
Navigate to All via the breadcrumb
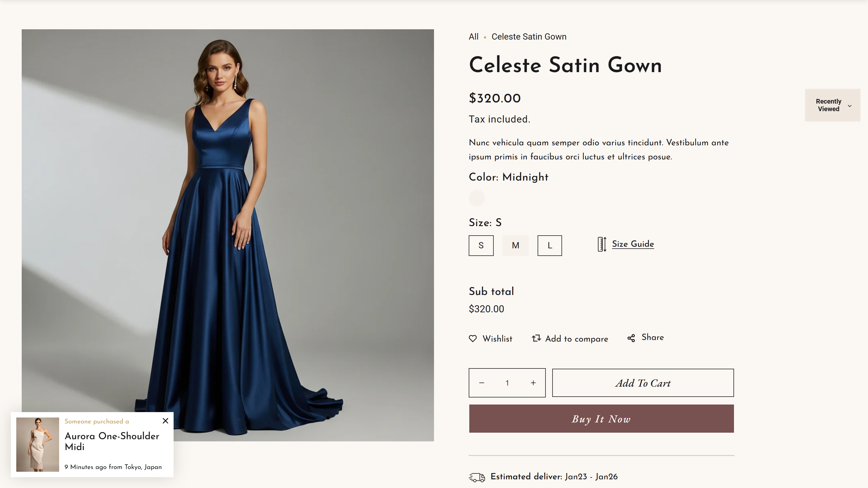point(473,36)
